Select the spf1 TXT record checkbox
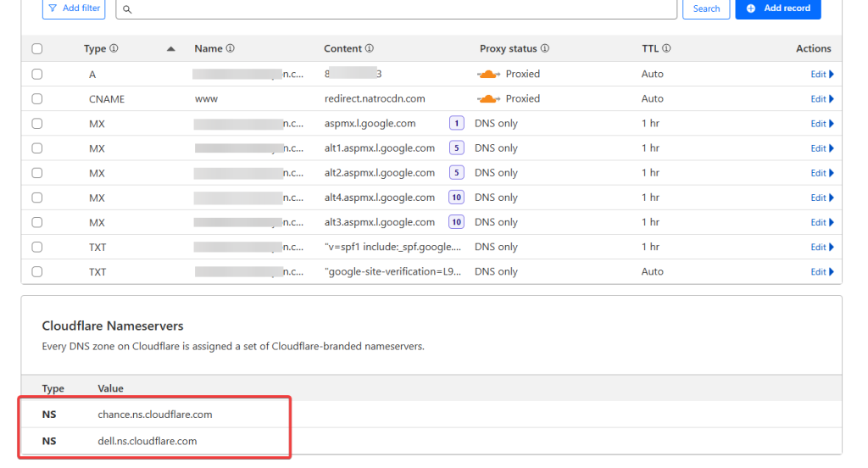The image size is (868, 468). pyautogui.click(x=37, y=247)
